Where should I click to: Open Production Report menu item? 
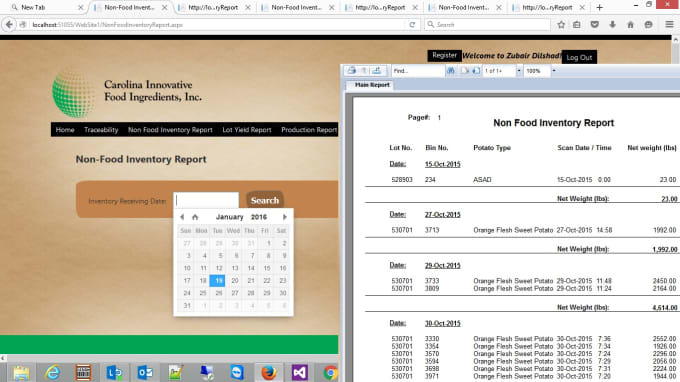309,130
